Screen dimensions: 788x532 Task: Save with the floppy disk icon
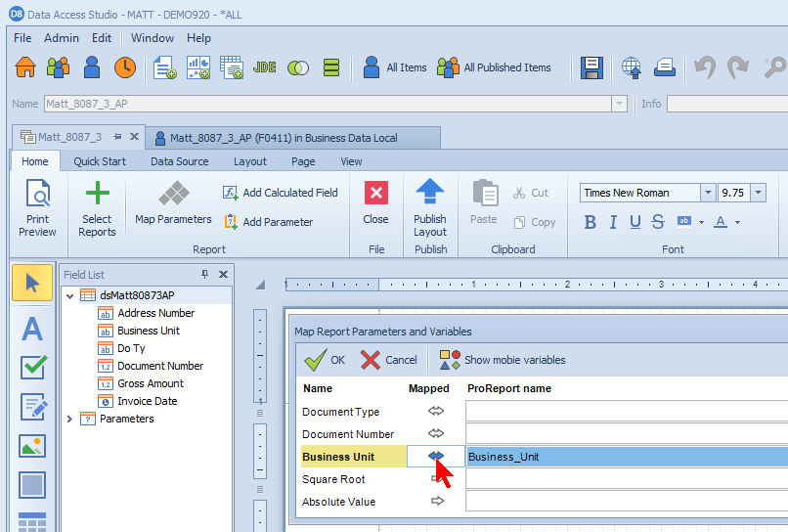pos(591,67)
